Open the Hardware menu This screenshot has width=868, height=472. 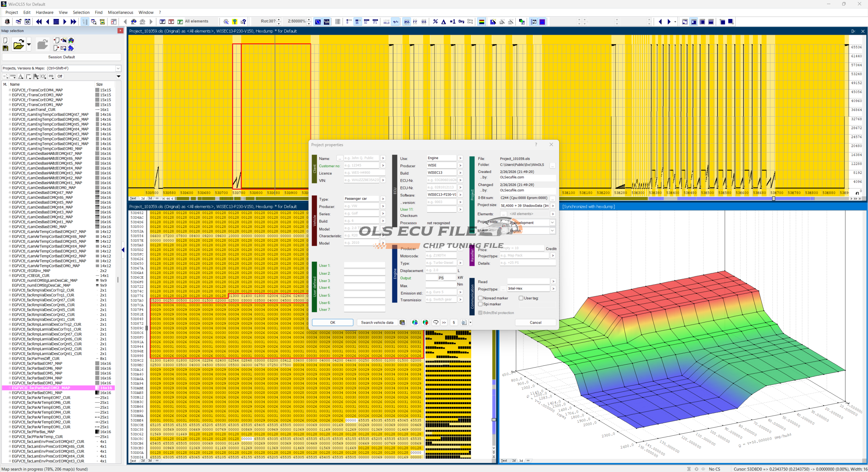(x=44, y=13)
